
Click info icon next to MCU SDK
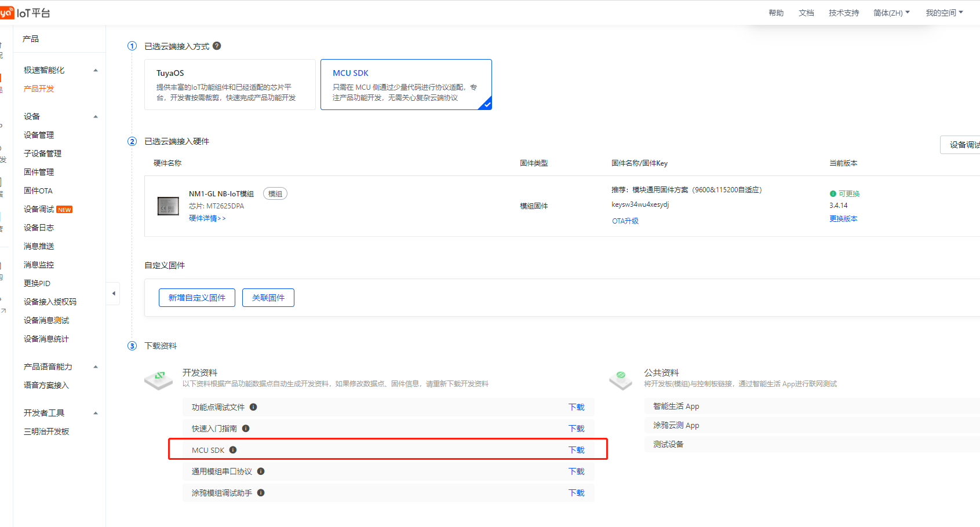point(233,450)
